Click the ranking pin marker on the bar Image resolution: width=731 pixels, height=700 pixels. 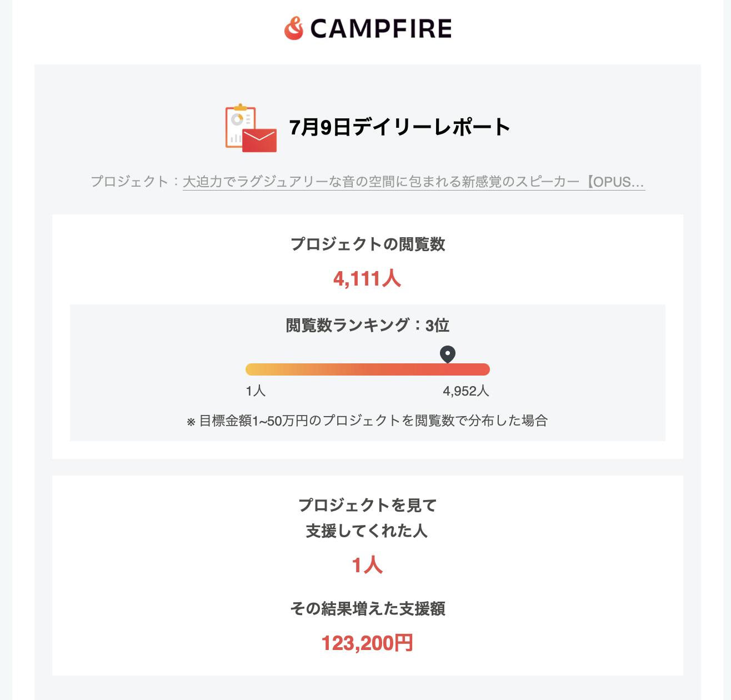tap(448, 354)
